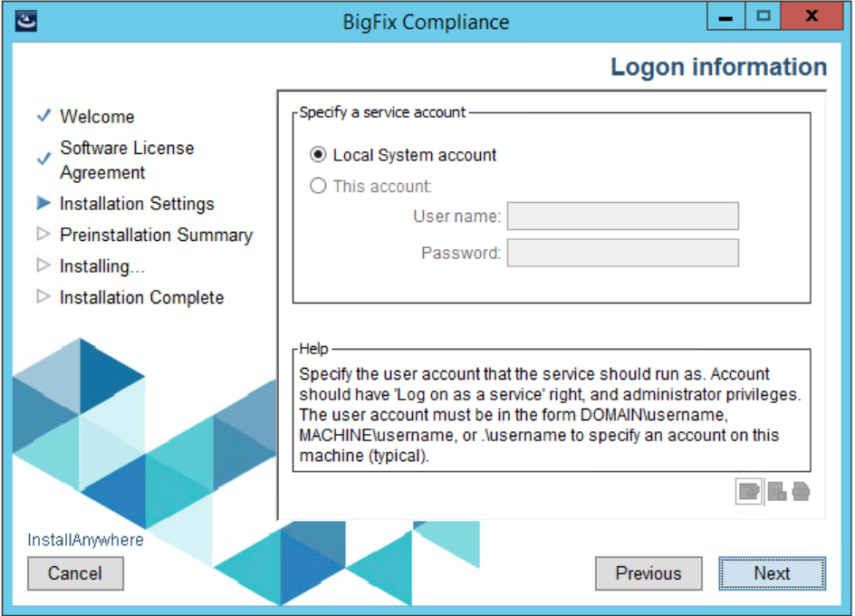The image size is (855, 616).
Task: Select the Local System account option
Action: click(318, 155)
